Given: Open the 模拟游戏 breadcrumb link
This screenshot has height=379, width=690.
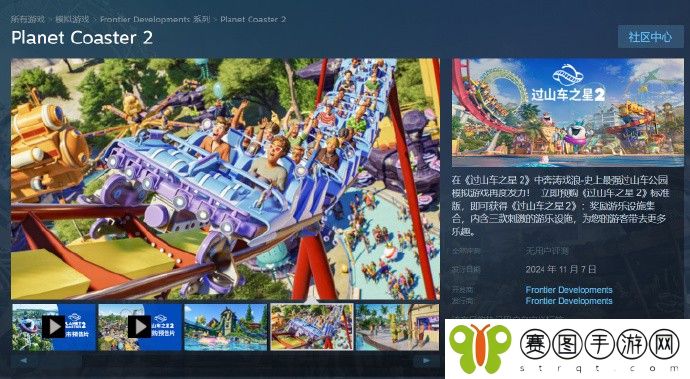Looking at the screenshot, I should pos(72,19).
